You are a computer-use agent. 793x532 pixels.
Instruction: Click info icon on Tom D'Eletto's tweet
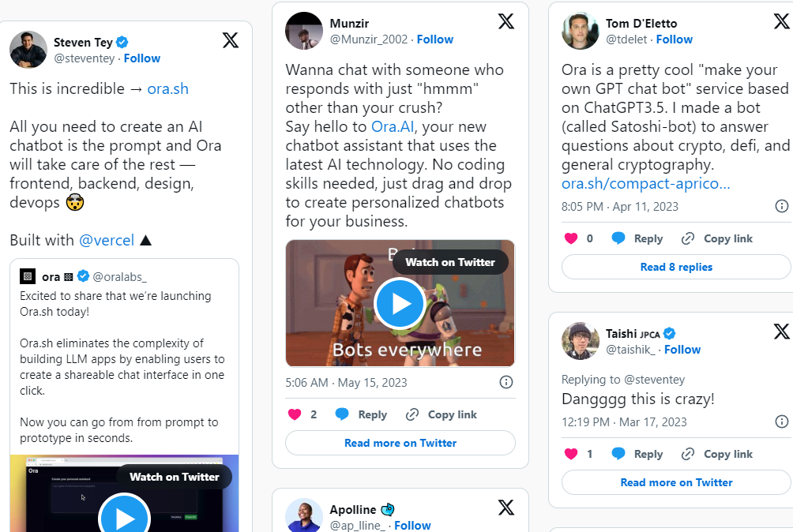[782, 206]
